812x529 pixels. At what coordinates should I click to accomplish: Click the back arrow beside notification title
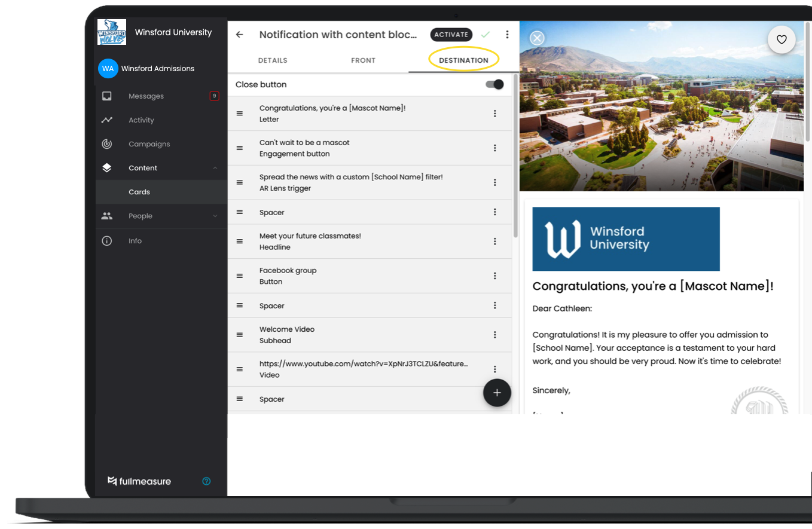pos(240,35)
